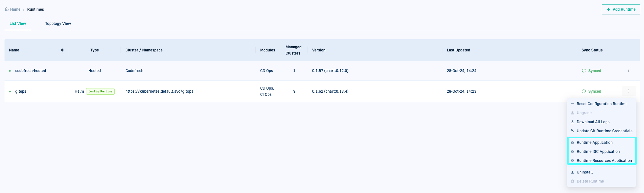
Task: Choose Reset Configuration Runtime
Action: 602,104
